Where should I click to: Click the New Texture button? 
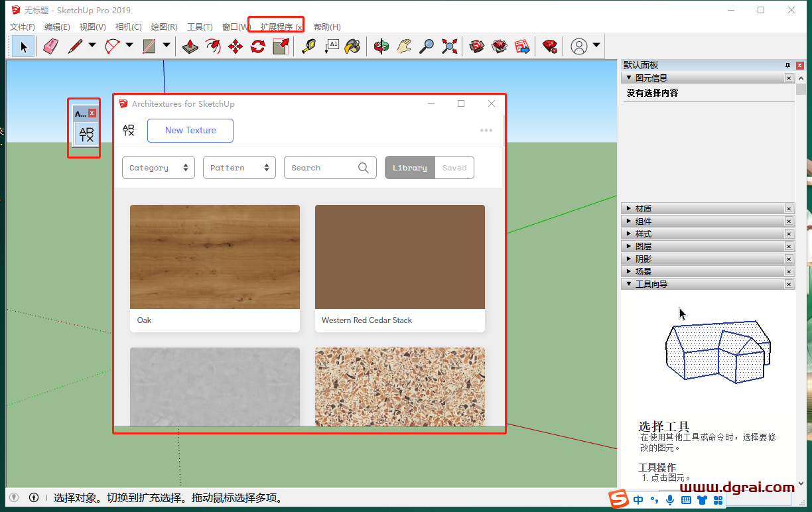coord(190,131)
